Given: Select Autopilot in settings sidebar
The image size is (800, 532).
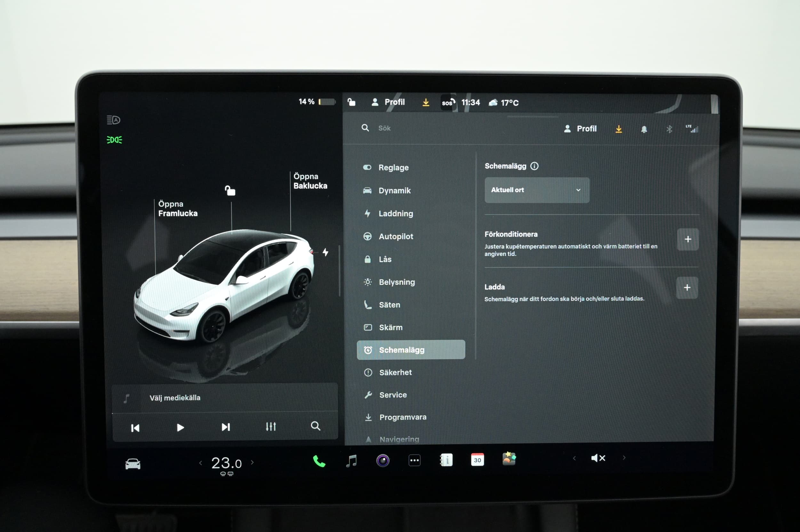Looking at the screenshot, I should point(396,236).
